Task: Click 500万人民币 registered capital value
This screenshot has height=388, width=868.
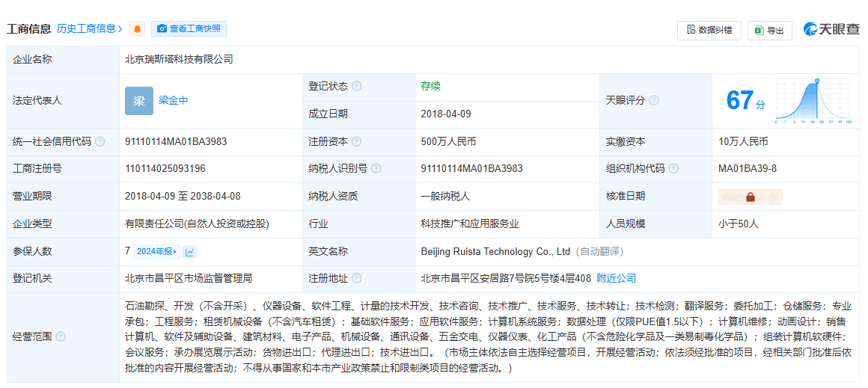Action: (448, 141)
